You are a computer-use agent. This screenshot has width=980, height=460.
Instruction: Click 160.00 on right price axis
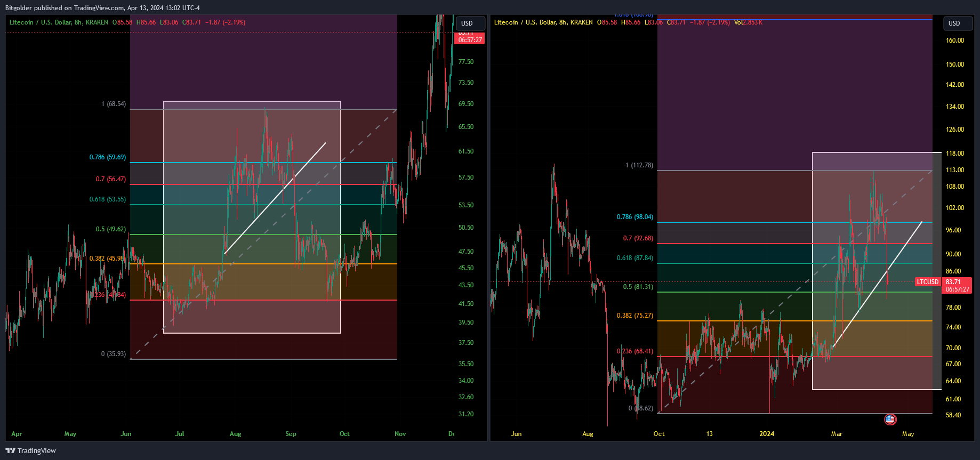[x=955, y=41]
